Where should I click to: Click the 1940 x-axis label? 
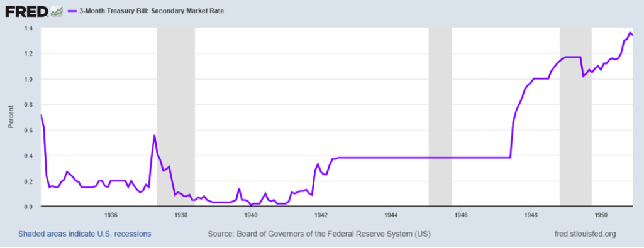coord(250,215)
